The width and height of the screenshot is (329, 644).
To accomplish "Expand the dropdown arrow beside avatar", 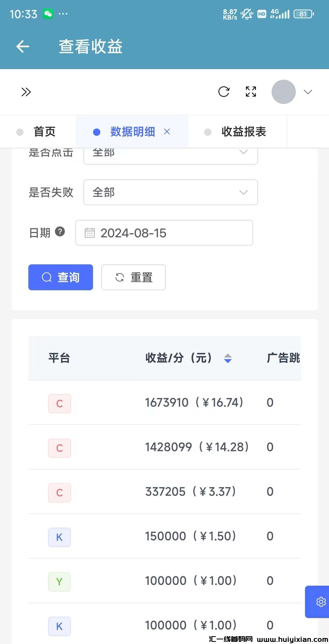I will 308,92.
